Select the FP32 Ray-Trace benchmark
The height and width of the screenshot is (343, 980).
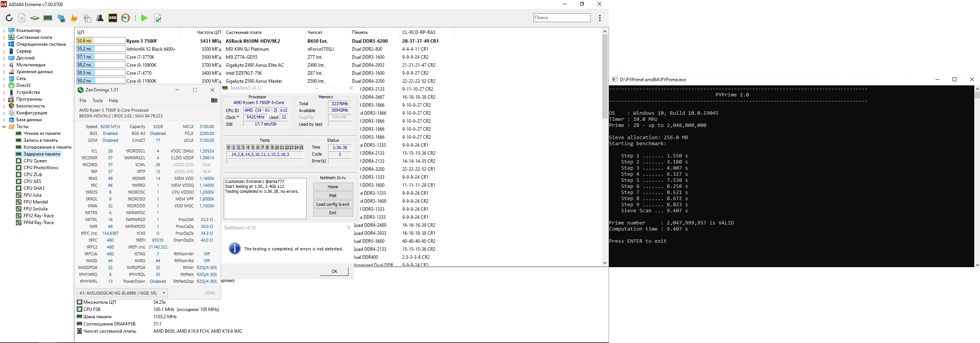coord(38,216)
